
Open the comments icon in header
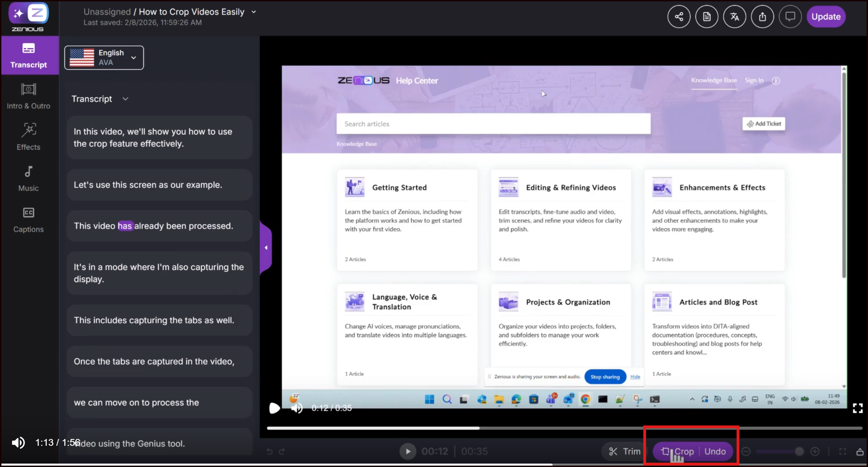[790, 16]
